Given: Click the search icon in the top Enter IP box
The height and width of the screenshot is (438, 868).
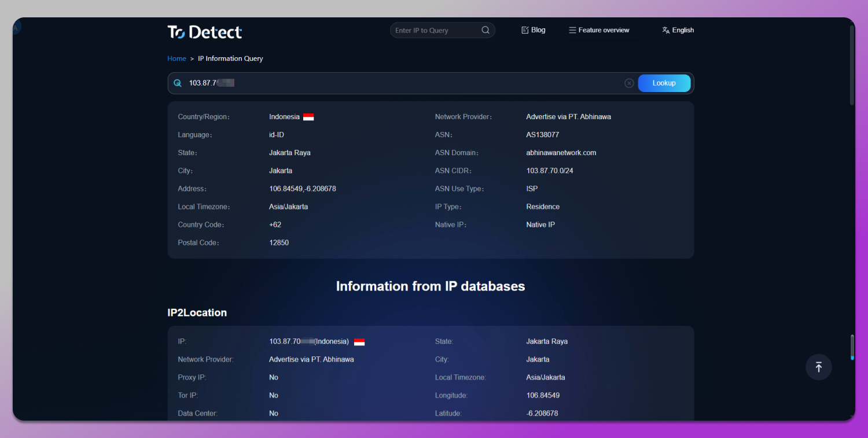Looking at the screenshot, I should [485, 30].
